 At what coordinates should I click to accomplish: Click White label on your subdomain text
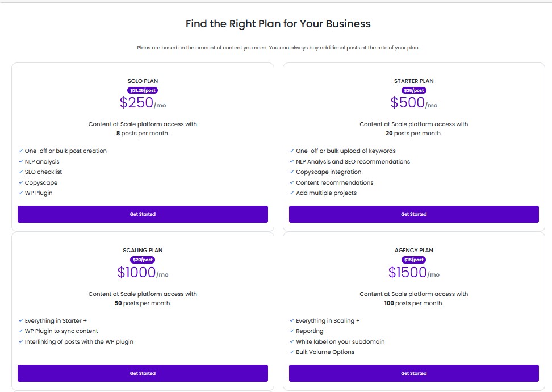pyautogui.click(x=340, y=341)
